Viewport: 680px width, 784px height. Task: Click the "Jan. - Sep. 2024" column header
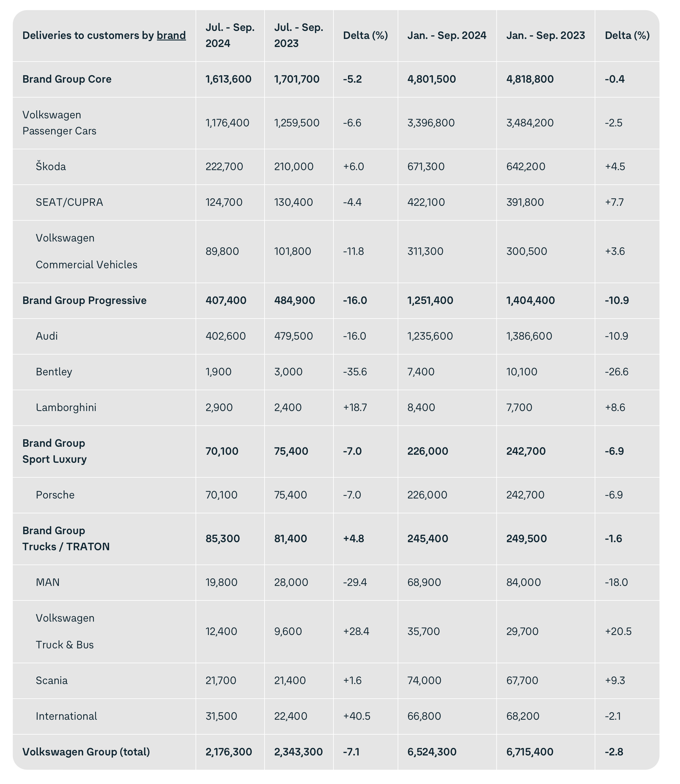click(x=447, y=35)
